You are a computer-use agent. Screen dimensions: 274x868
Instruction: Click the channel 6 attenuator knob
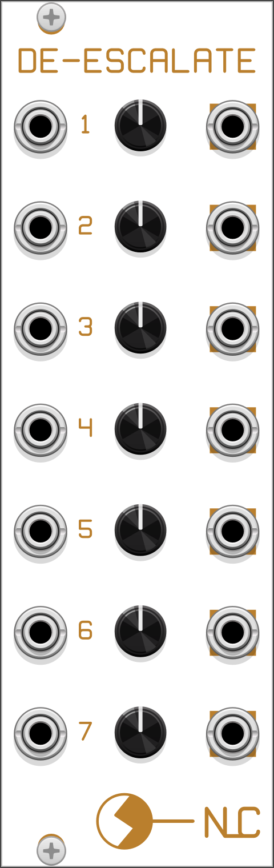coord(140,631)
